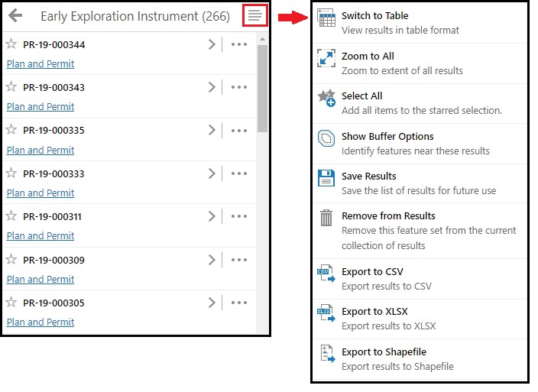
Task: Click the Zoom to All icon
Action: 326,60
